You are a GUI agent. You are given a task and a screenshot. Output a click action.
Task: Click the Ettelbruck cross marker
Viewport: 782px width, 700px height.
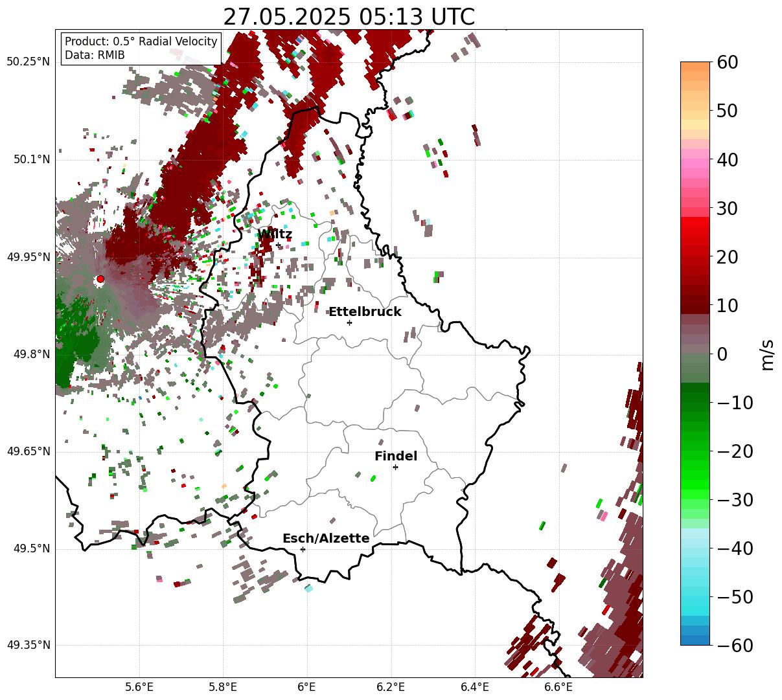coord(349,322)
